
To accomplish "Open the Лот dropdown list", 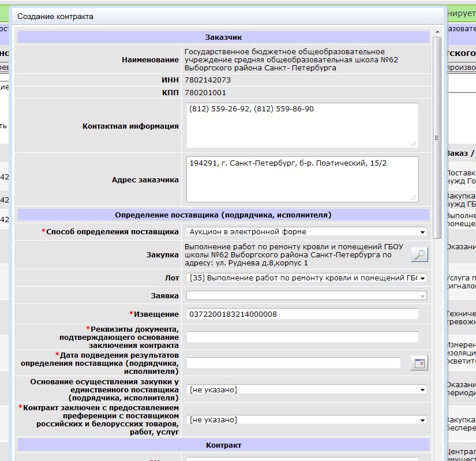I will click(306, 278).
